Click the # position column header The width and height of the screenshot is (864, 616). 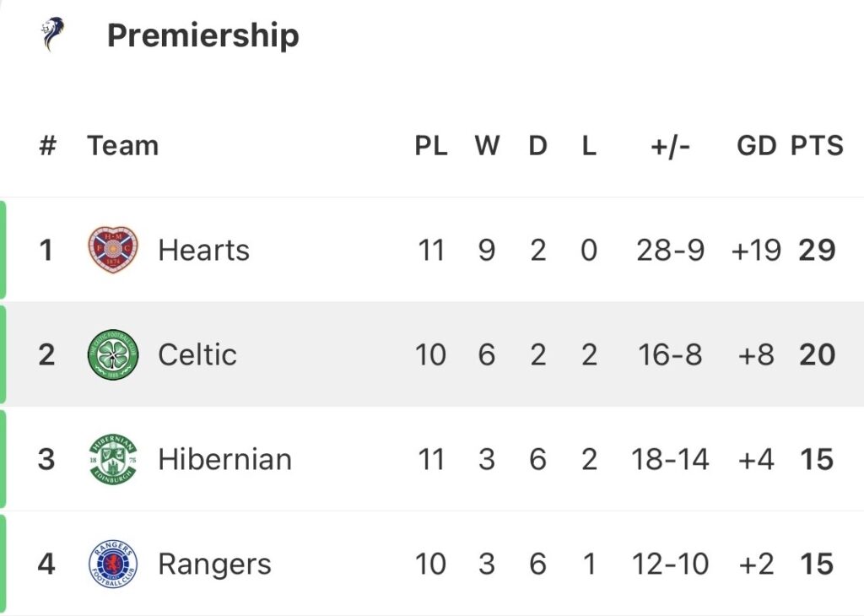tap(48, 146)
